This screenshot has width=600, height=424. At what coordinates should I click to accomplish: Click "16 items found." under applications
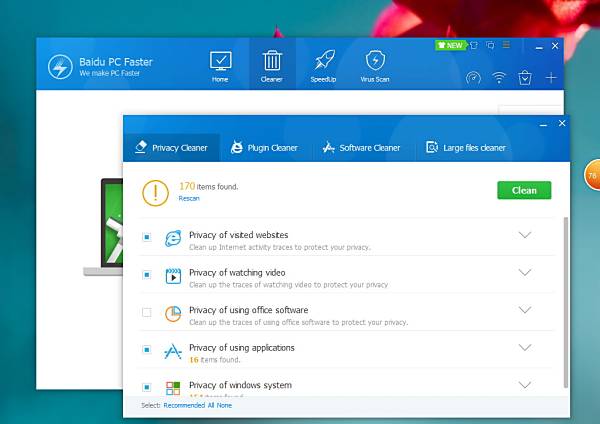[215, 360]
